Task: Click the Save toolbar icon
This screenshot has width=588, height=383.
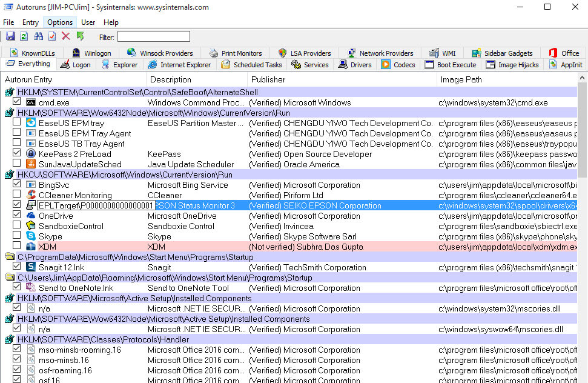Action: [10, 36]
